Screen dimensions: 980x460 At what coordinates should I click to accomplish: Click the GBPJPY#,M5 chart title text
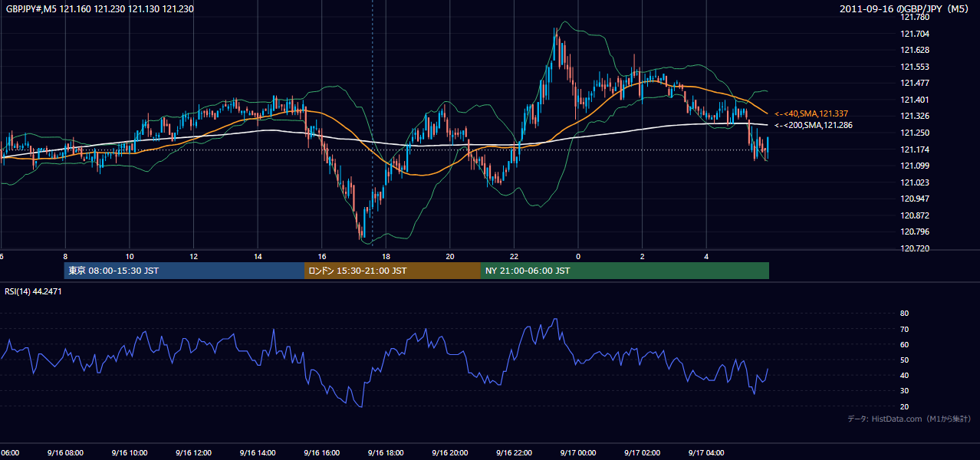pyautogui.click(x=100, y=9)
